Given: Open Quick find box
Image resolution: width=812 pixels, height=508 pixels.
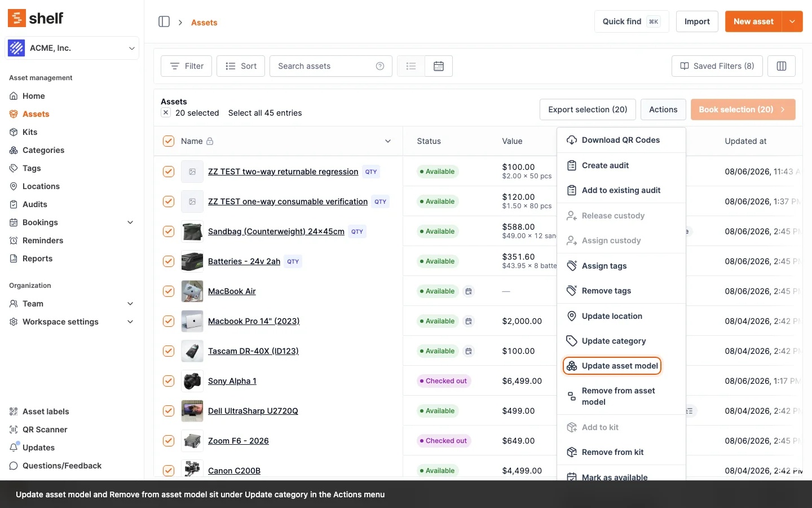Looking at the screenshot, I should tap(632, 21).
